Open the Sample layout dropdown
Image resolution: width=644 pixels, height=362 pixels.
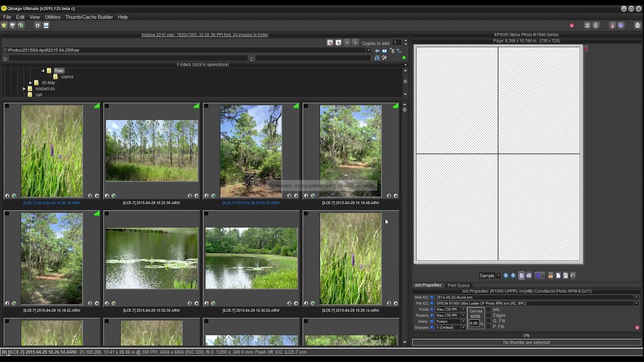point(498,276)
